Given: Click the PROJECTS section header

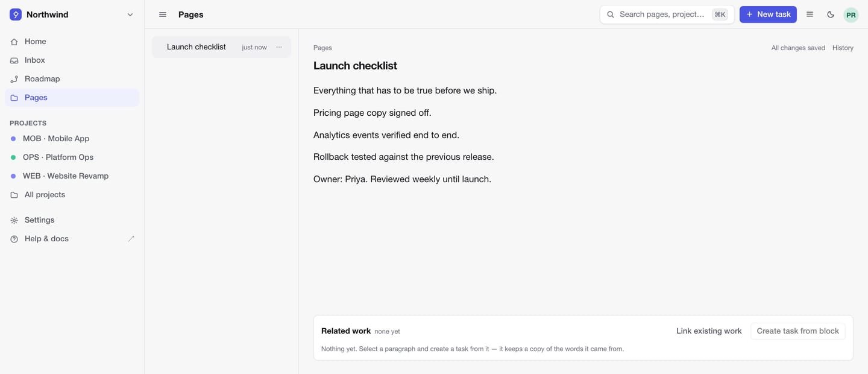Looking at the screenshot, I should tap(28, 123).
